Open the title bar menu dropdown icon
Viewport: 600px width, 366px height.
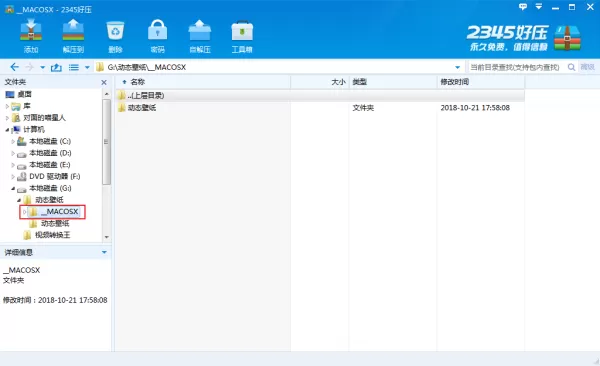point(539,7)
